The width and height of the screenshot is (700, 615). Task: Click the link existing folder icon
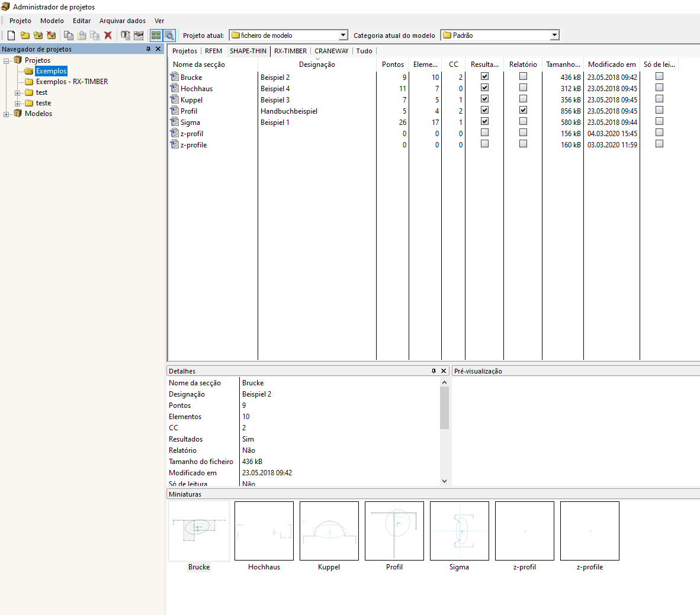[x=38, y=36]
